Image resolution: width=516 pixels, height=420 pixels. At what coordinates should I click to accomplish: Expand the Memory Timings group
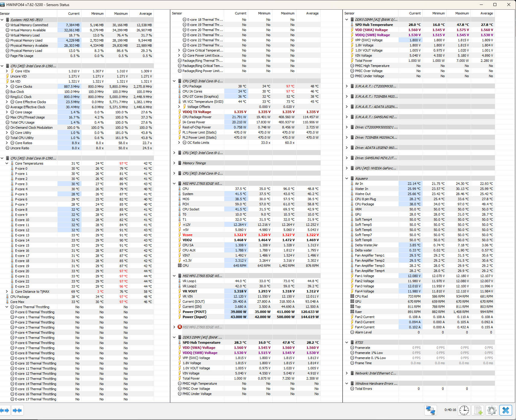pos(174,163)
